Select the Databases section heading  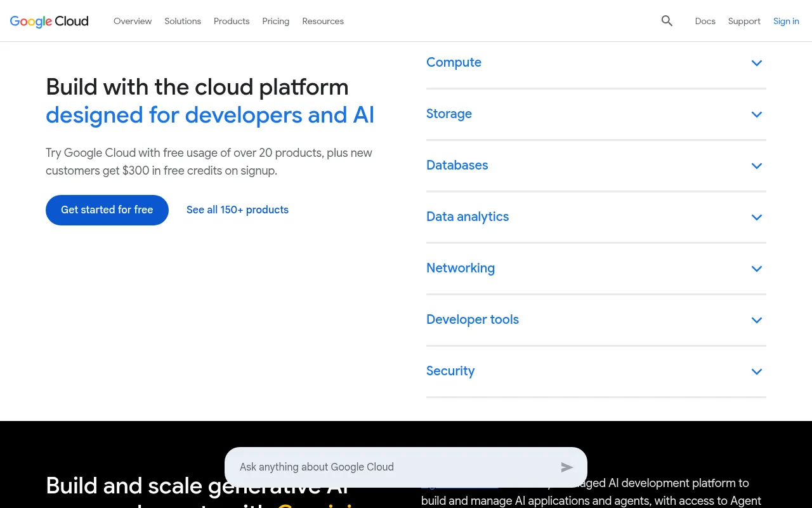[x=457, y=165]
